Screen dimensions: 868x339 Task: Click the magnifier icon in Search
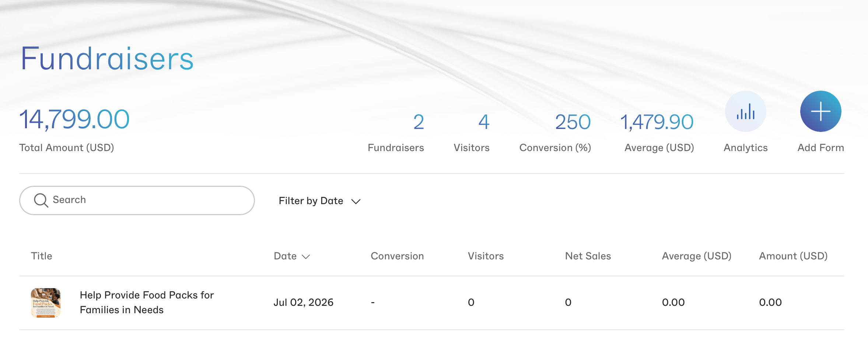[x=41, y=200]
